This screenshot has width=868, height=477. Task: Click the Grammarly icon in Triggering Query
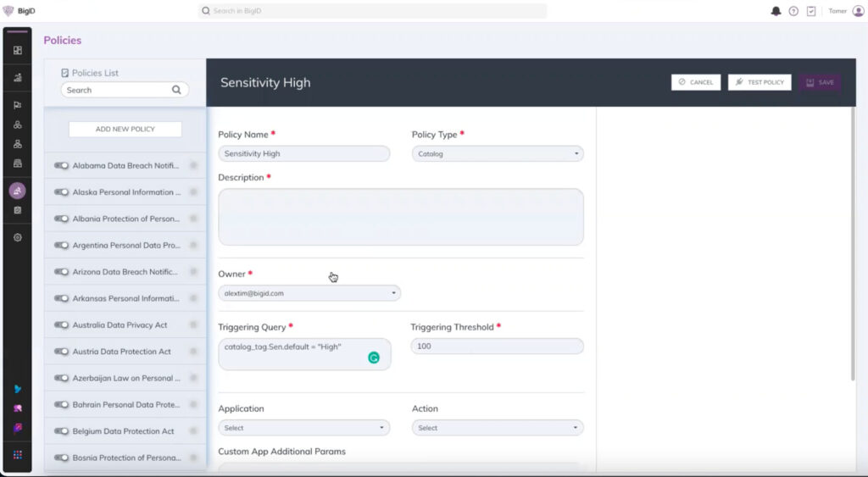coord(373,358)
